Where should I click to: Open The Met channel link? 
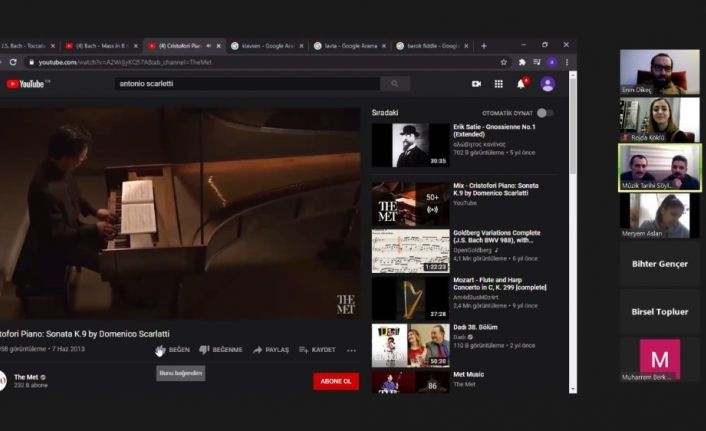(26, 377)
